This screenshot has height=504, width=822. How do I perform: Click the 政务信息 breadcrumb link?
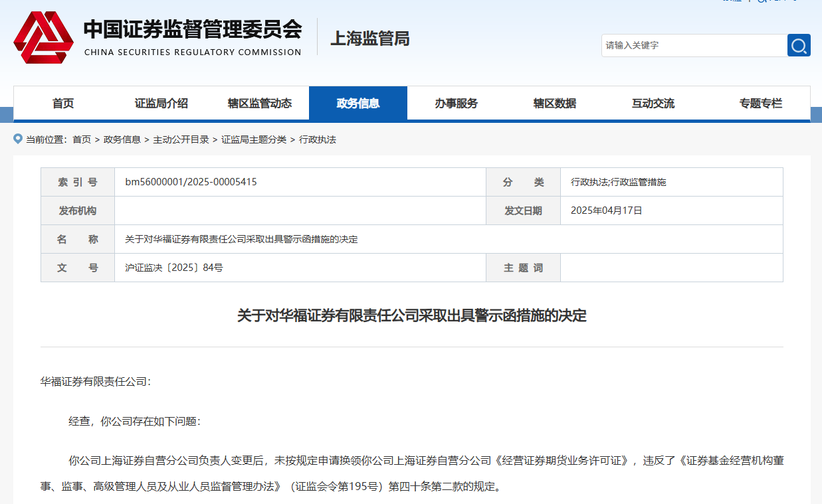[x=122, y=139]
